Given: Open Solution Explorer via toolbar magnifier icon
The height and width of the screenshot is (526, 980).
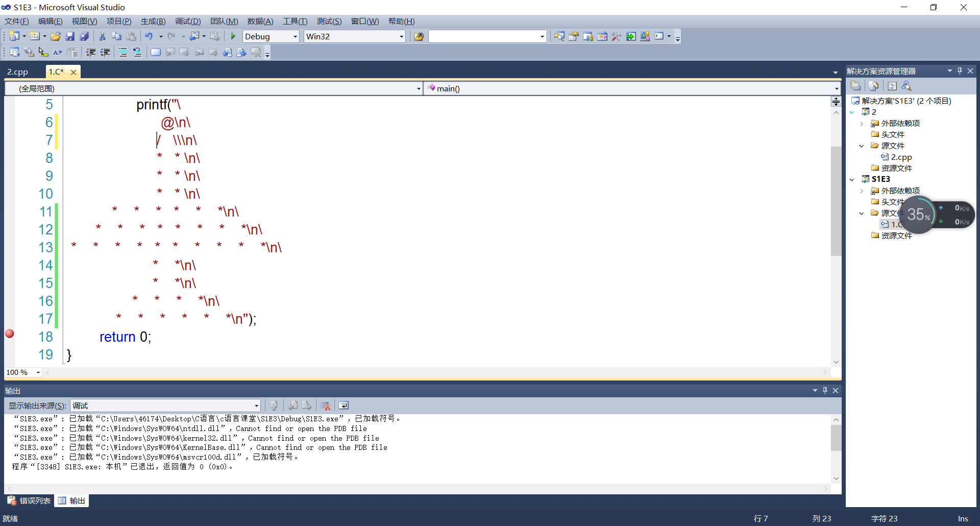Looking at the screenshot, I should coord(559,36).
